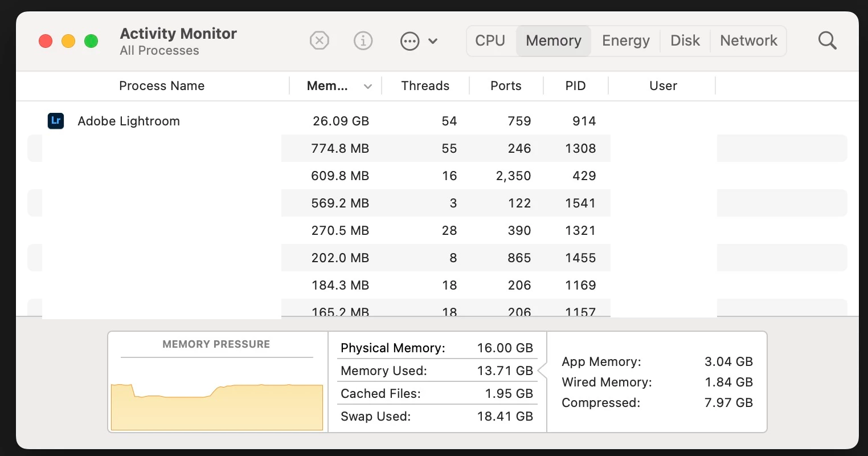The width and height of the screenshot is (868, 456).
Task: Open the Energy tab
Action: coord(625,41)
